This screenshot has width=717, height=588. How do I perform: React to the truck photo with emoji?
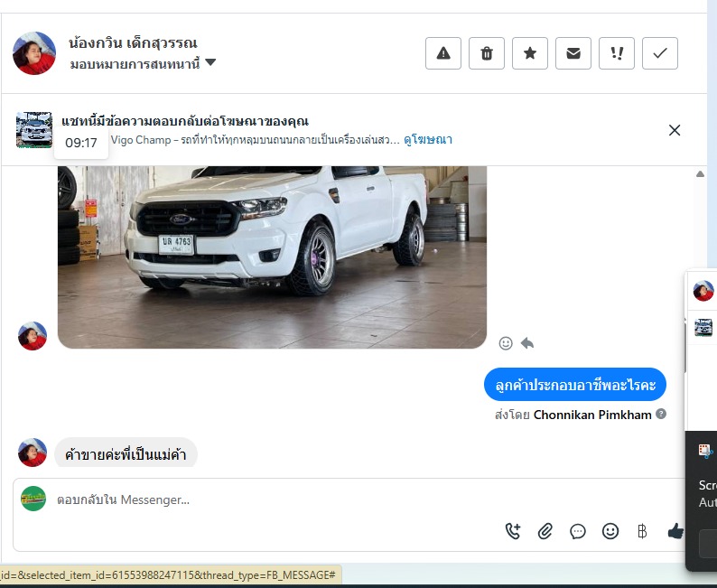click(506, 343)
